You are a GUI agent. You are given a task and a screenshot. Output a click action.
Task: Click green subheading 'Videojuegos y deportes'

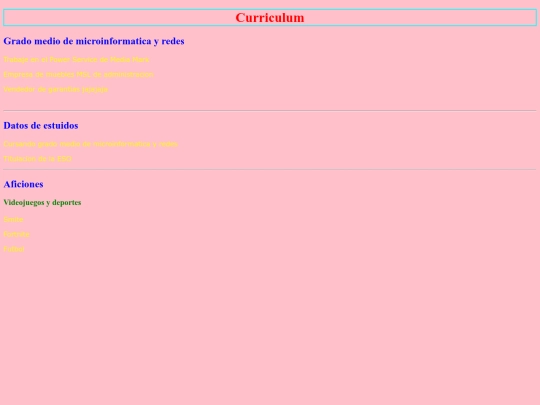(x=42, y=202)
